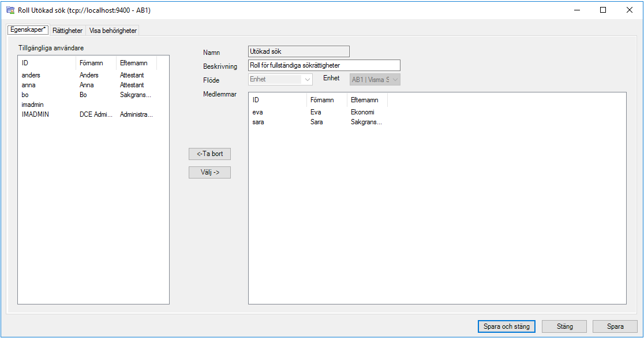Switch to the Rättigheter tab
This screenshot has width=644, height=338.
click(x=67, y=30)
